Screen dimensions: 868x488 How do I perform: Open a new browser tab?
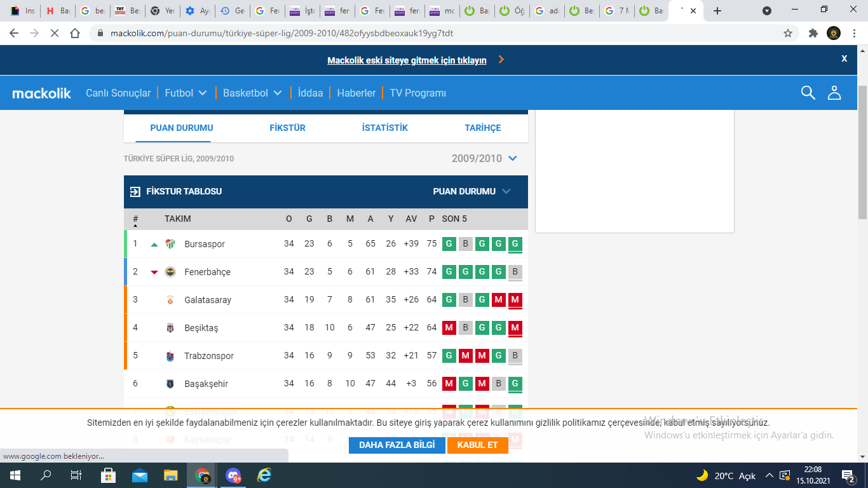pyautogui.click(x=717, y=11)
